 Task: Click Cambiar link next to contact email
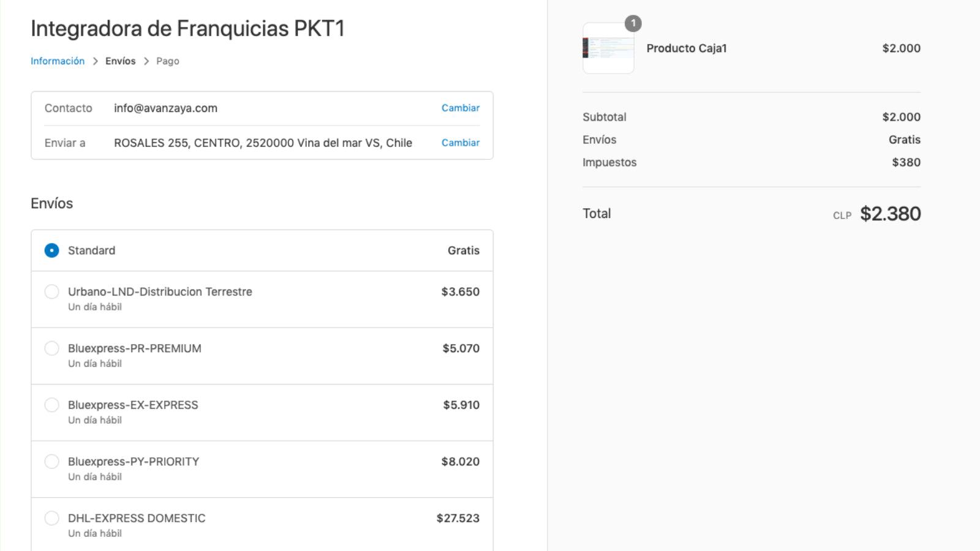tap(460, 108)
